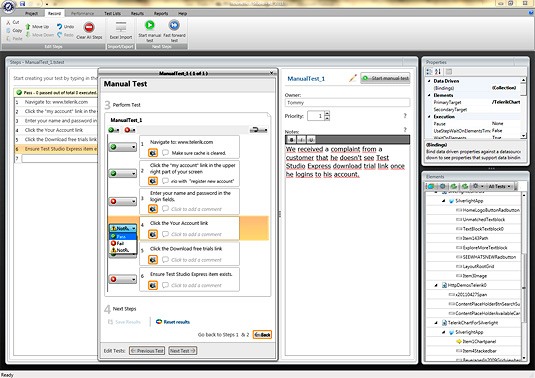Click the empty step 7 input row
The width and height of the screenshot is (535, 378).
click(x=59, y=159)
